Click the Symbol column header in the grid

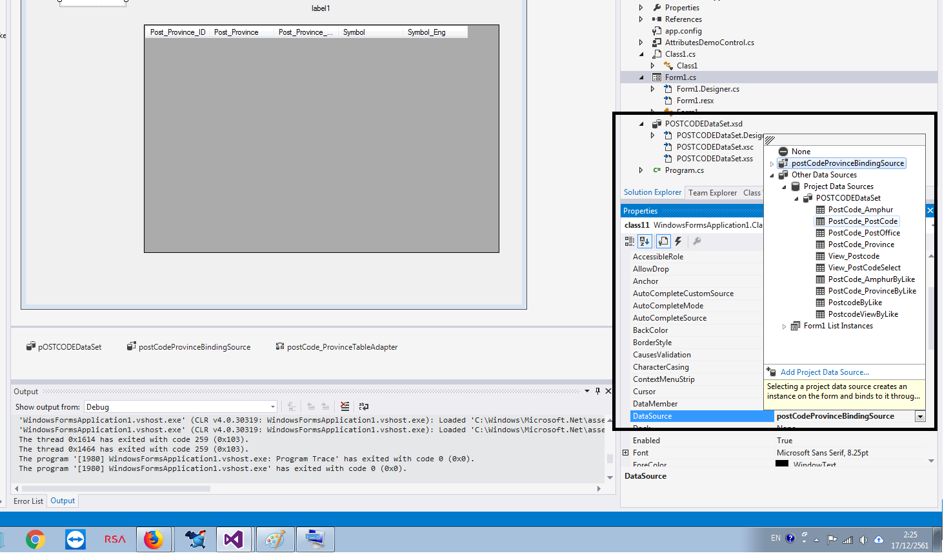(371, 32)
